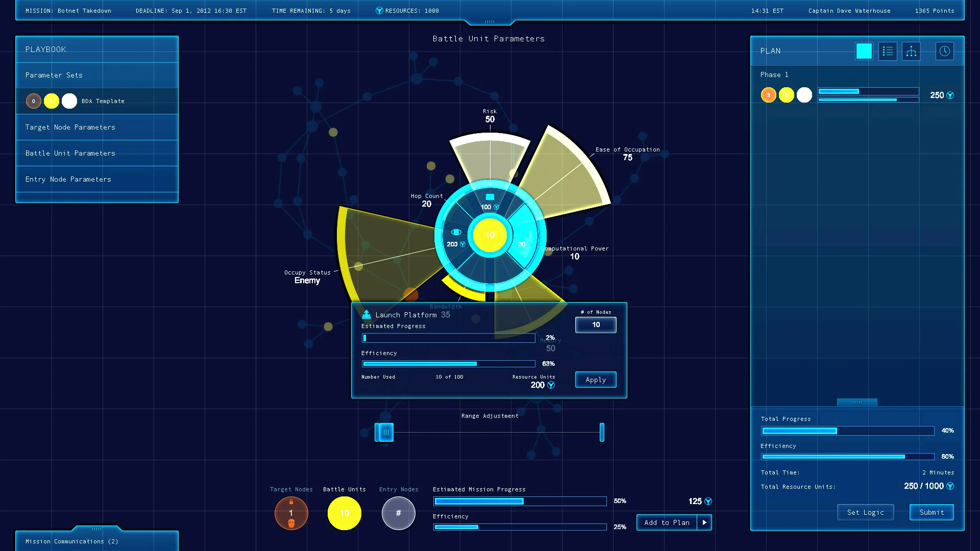
Task: Open Entry Node Parameters in Playbook
Action: pos(68,179)
